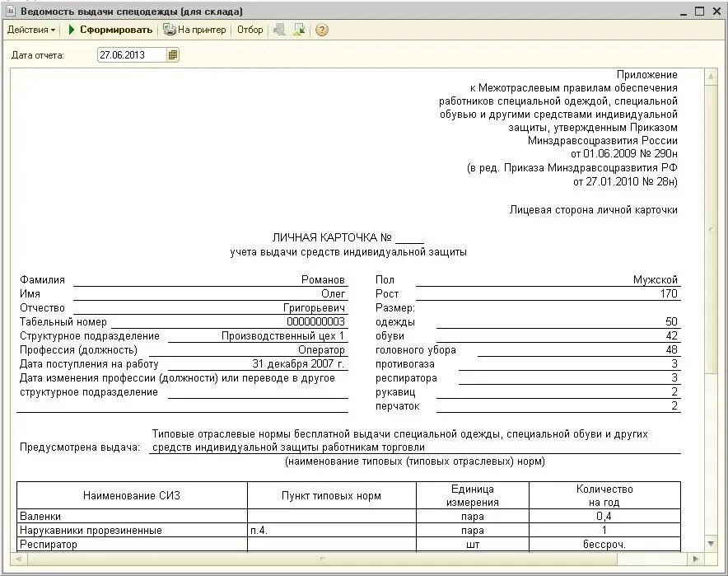Click the report window title icon
This screenshot has height=576, width=728.
pyautogui.click(x=12, y=11)
